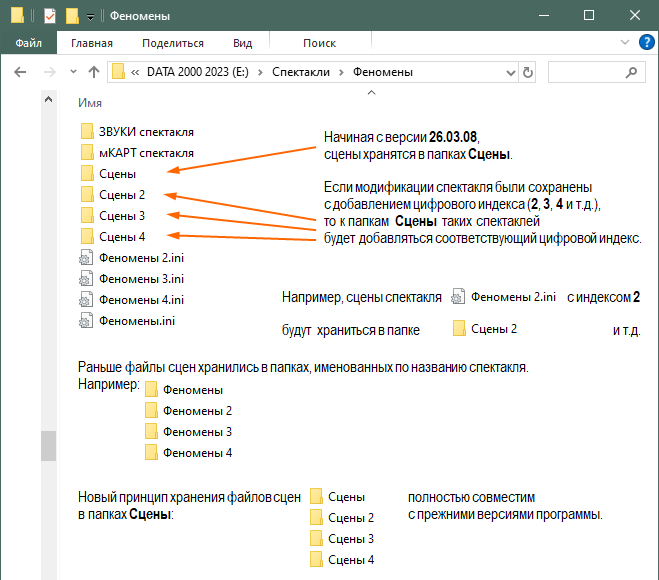
Task: Click the Properties checkmark quick access icon
Action: coord(50,16)
